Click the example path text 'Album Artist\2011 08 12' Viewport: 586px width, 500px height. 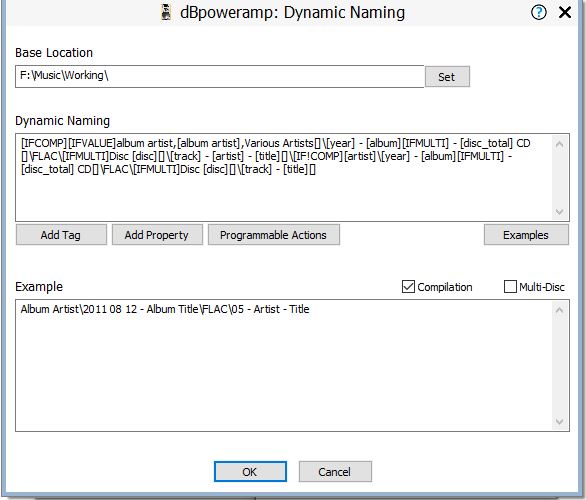click(x=79, y=309)
